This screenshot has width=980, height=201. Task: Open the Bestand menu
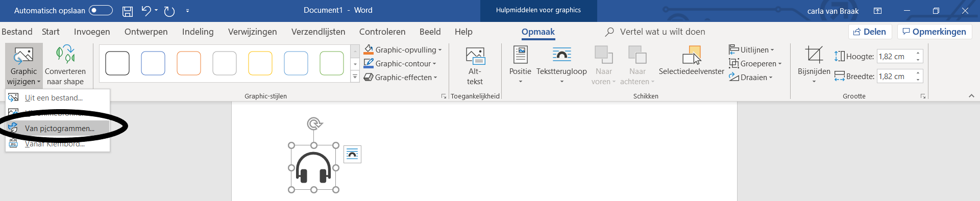tap(17, 32)
